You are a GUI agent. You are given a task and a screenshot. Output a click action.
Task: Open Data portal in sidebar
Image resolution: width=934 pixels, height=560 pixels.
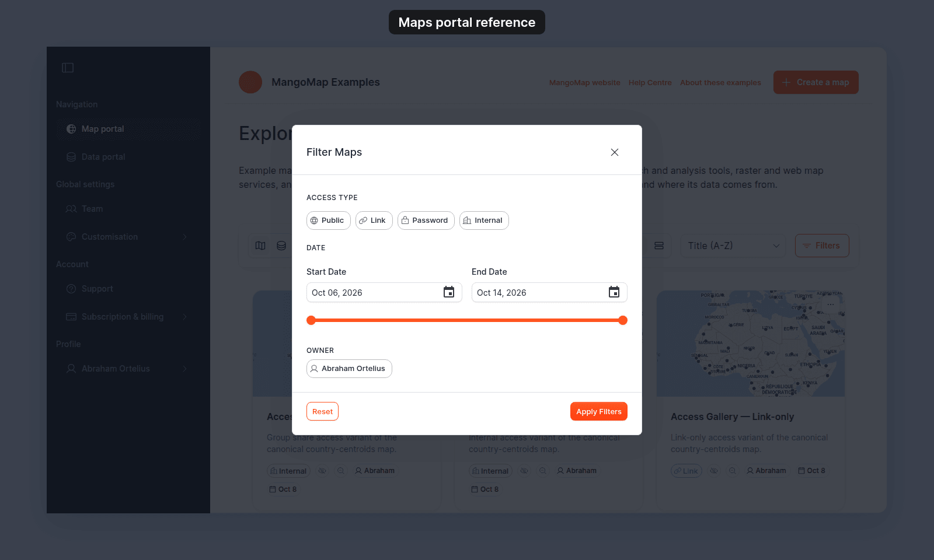click(128, 157)
